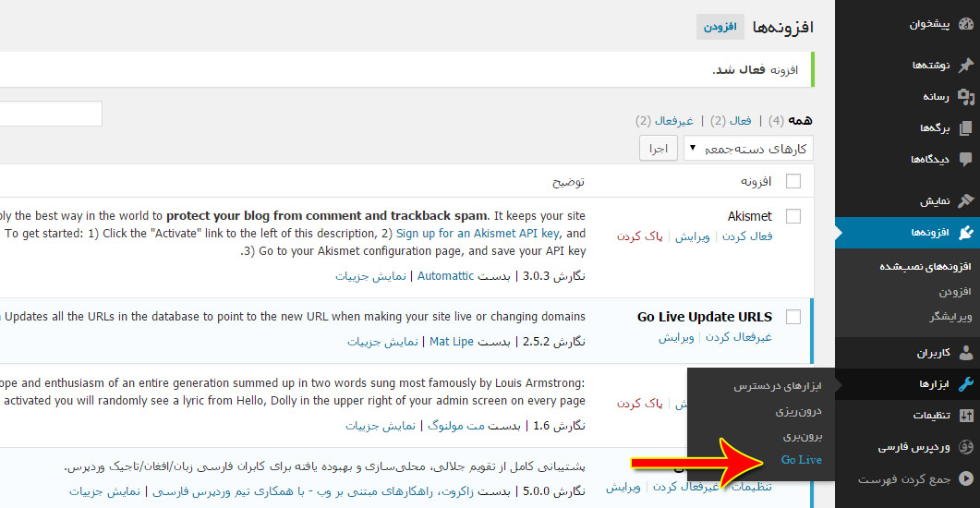Click نمایش جزییات for Go Live Update URLS
The height and width of the screenshot is (508, 980).
point(382,342)
